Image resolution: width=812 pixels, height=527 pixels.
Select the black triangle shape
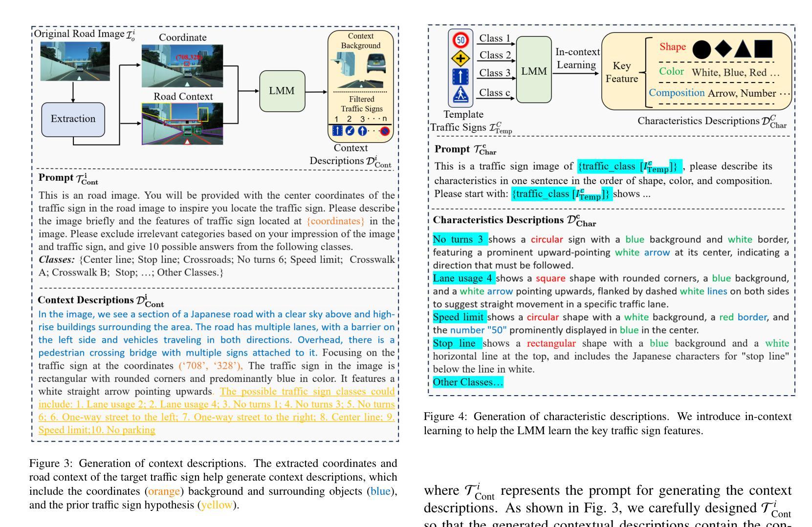click(743, 48)
